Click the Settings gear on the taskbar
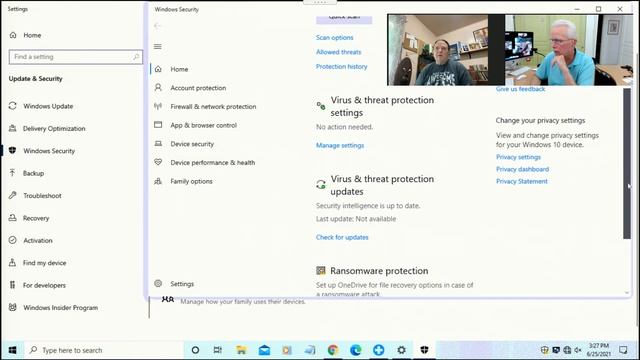 click(x=401, y=350)
